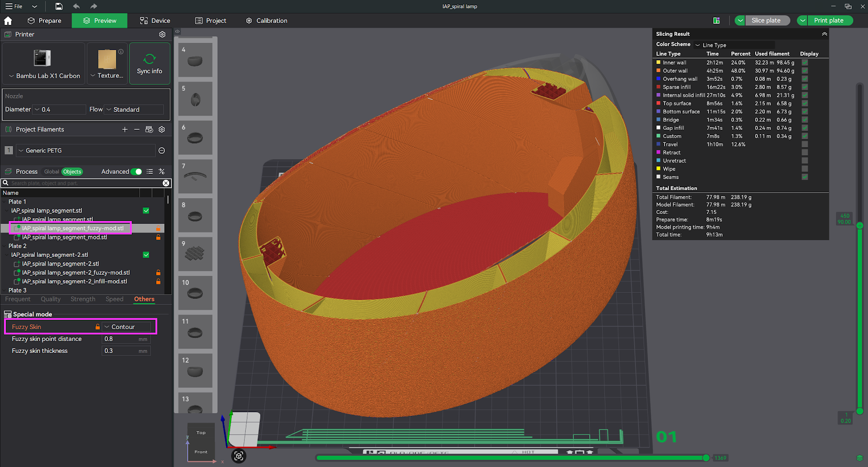The width and height of the screenshot is (868, 467).
Task: Open the Frequent settings tab
Action: [x=18, y=299]
